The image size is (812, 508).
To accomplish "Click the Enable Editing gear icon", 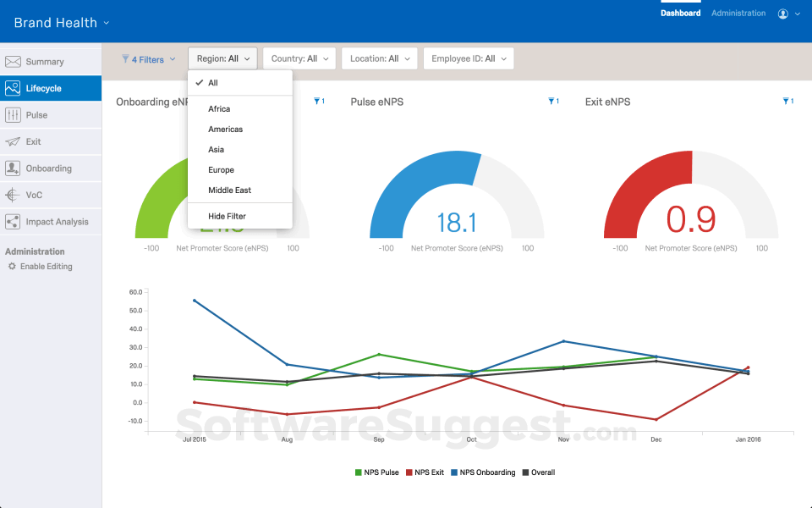I will [x=12, y=267].
